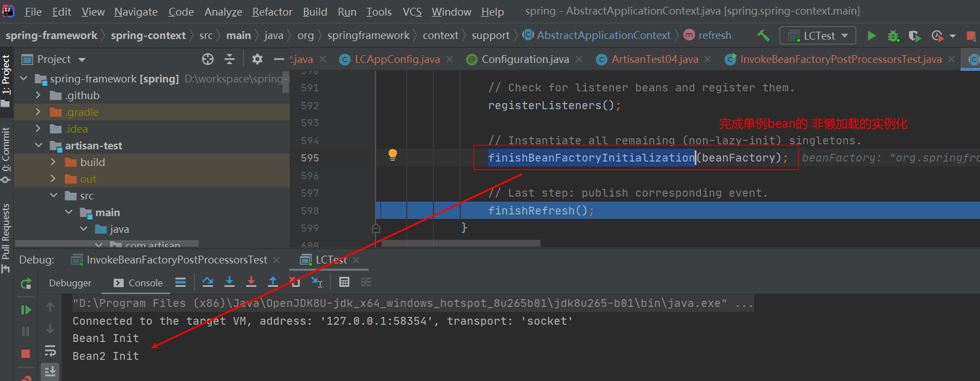The image size is (980, 381).
Task: Open Project panel settings gear
Action: pos(257,59)
